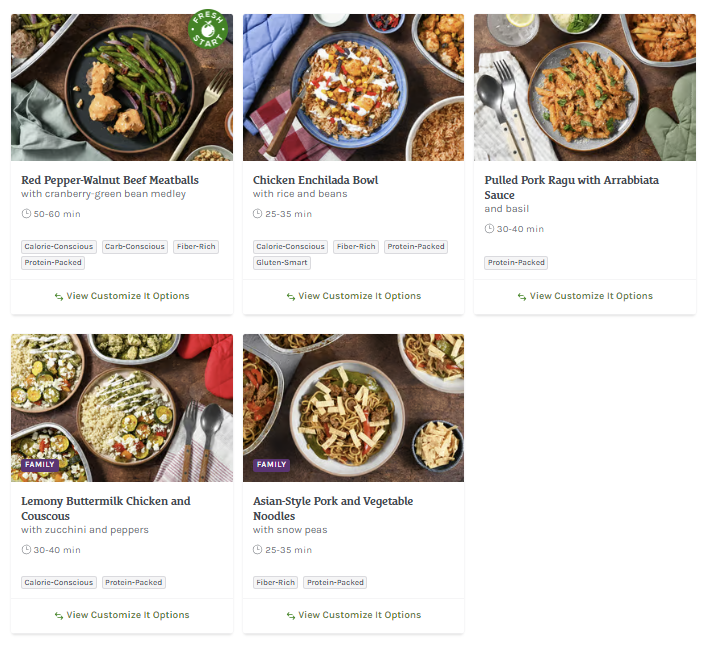Select the Gluten-Smart tag on Chicken Enchilada Bowl
Viewport: 701px width, 646px height.
point(282,263)
